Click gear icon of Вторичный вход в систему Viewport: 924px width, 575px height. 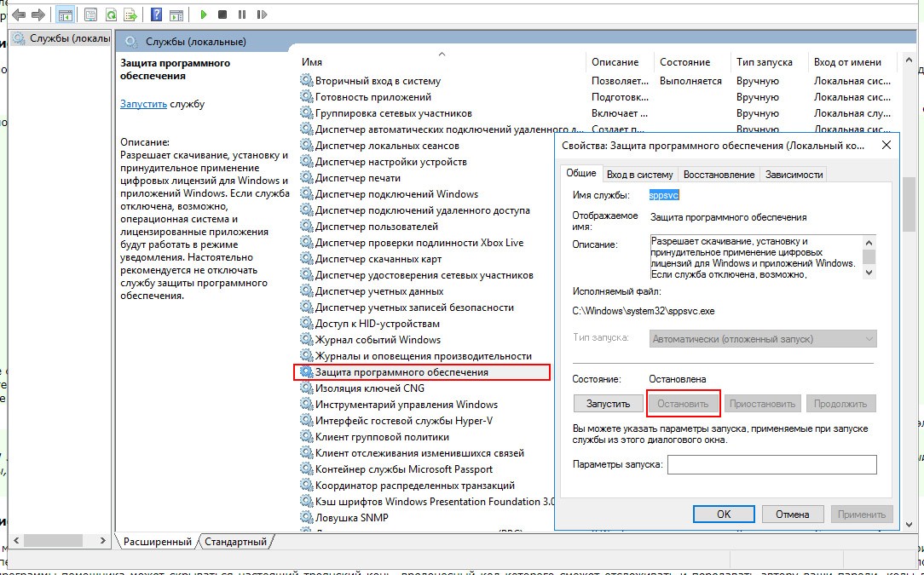[306, 81]
